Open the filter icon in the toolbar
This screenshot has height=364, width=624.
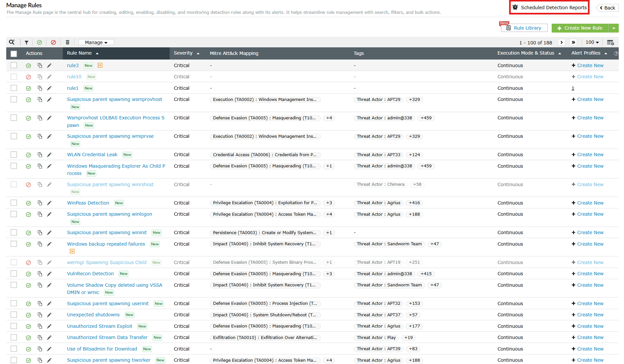click(27, 42)
